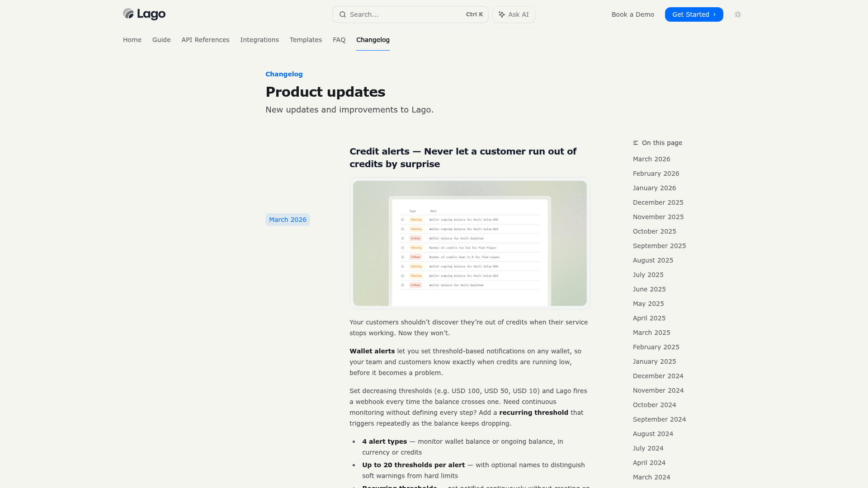Click the arrow in Get Started button
Viewport: 868px width, 488px height.
(714, 14)
